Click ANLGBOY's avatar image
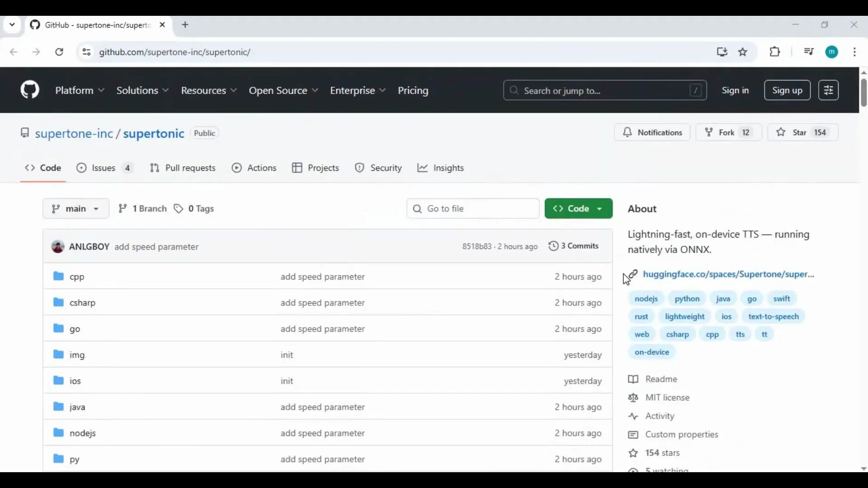This screenshot has height=488, width=868. coord(58,247)
